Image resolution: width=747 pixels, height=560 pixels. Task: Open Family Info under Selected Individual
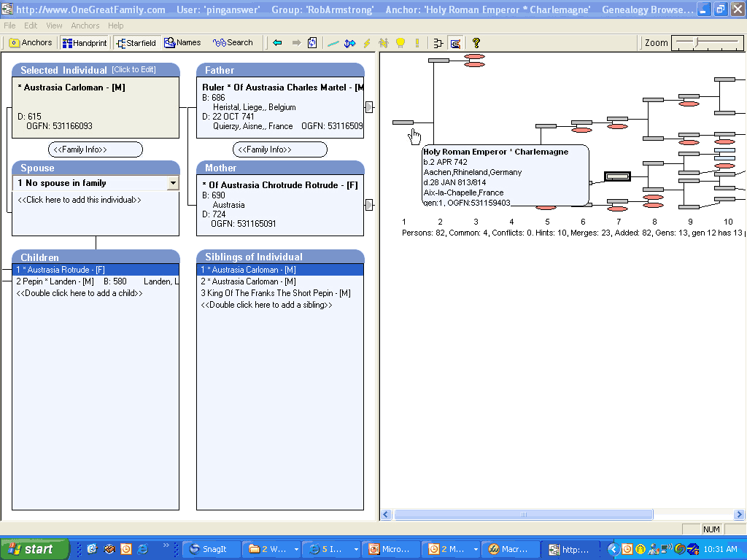[x=96, y=149]
